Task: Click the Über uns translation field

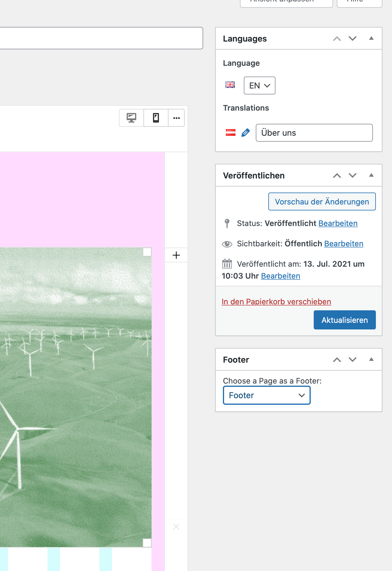Action: pyautogui.click(x=314, y=133)
